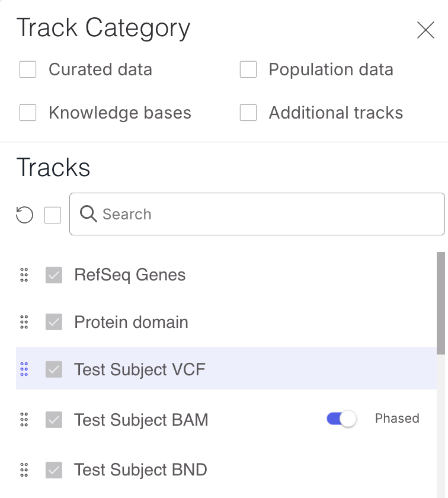Deselect the Test Subject VCF checkbox
448x498 pixels.
54,369
